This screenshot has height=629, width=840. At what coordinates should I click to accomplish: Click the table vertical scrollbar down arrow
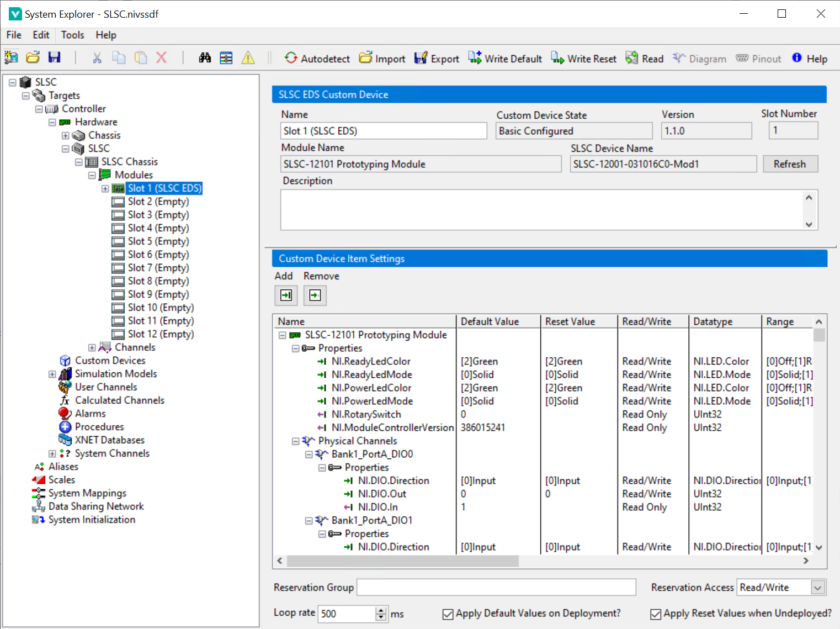(819, 548)
